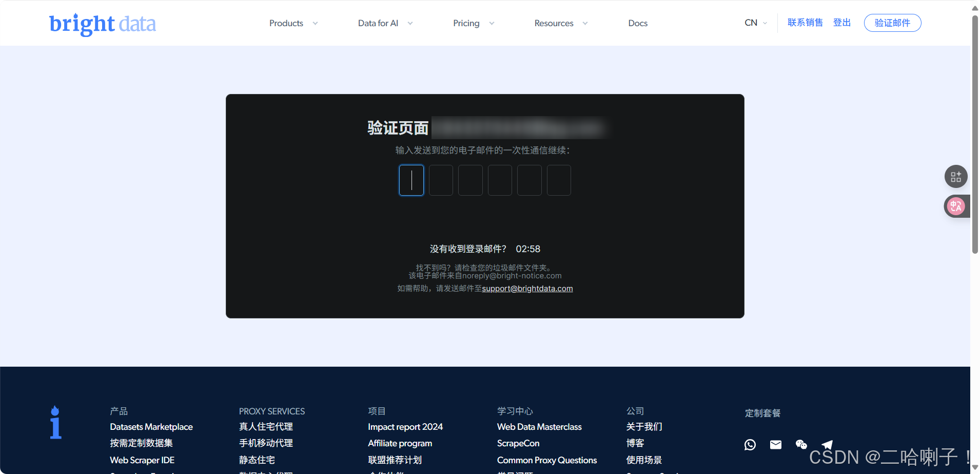Open Common Proxy Questions footer link
This screenshot has width=980, height=474.
(547, 460)
